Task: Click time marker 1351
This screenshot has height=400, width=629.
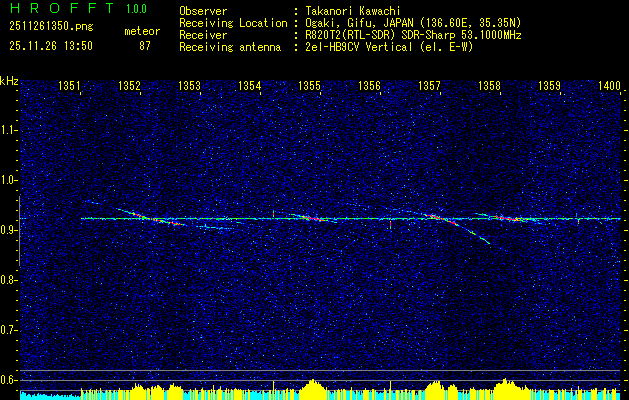Action: click(69, 85)
